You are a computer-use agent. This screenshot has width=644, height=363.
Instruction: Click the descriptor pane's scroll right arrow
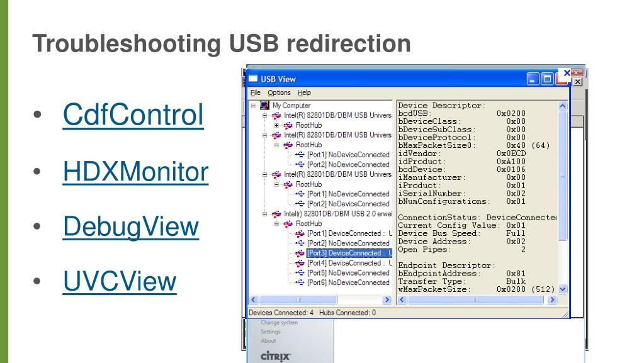coord(552,300)
